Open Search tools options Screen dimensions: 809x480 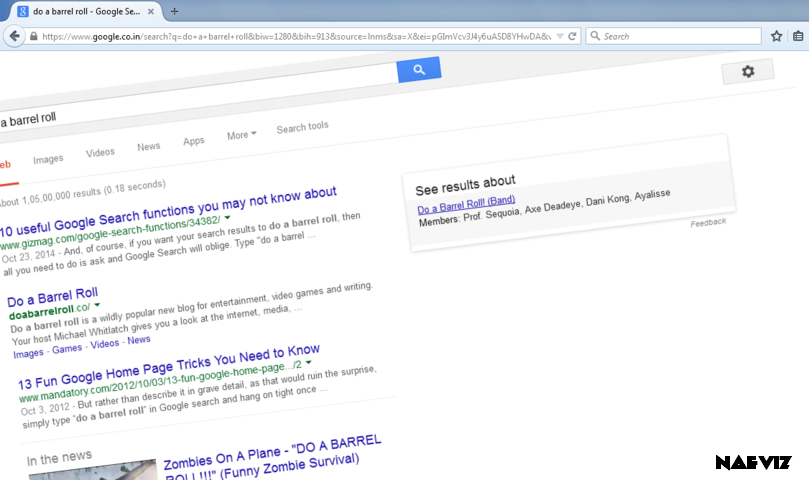coord(302,127)
